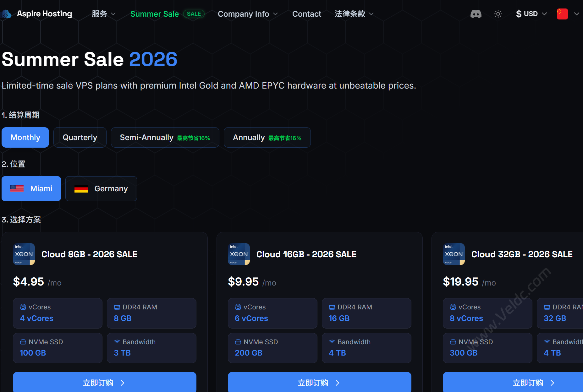Select the 3 TB bandwidth value
This screenshot has width=583, height=392.
[122, 353]
